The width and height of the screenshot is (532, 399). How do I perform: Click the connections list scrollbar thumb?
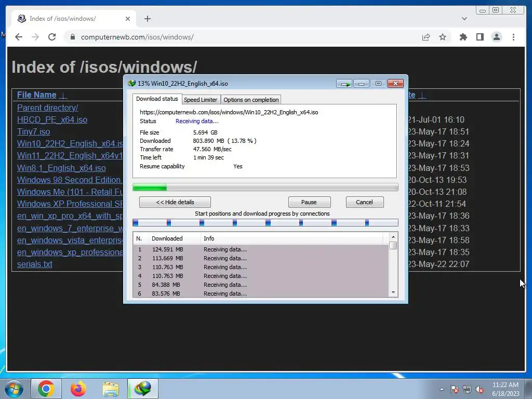point(393,245)
